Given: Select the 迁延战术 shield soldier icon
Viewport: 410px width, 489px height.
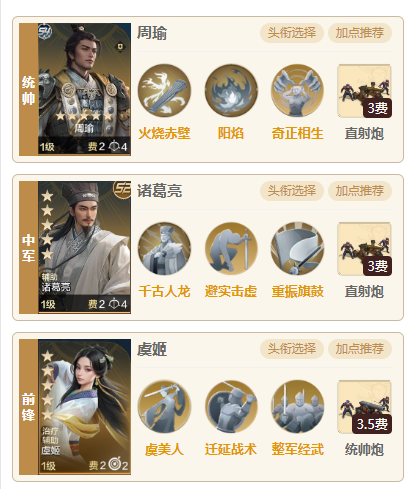Looking at the screenshot, I should 231,407.
